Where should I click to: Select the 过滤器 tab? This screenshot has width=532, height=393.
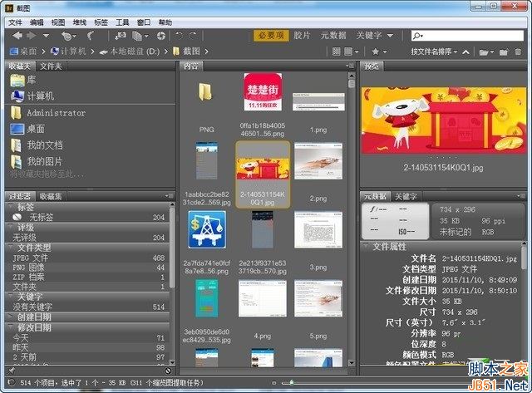pos(20,196)
